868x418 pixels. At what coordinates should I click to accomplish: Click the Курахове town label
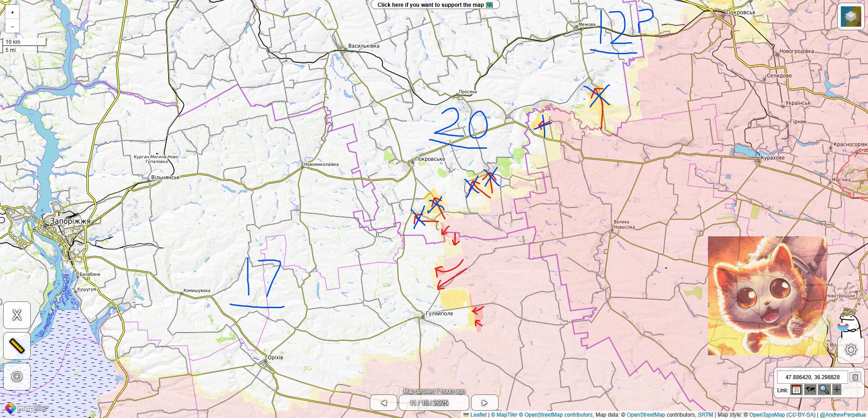click(773, 157)
